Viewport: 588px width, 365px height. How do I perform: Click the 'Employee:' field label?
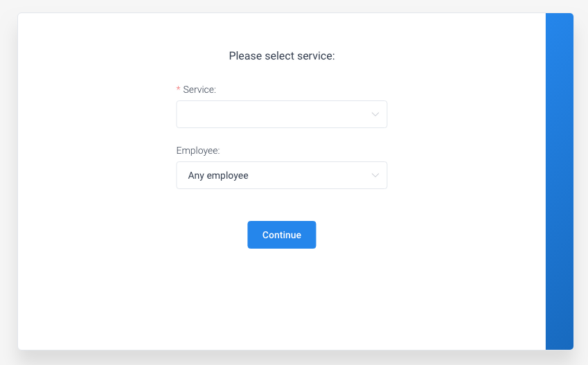[198, 150]
